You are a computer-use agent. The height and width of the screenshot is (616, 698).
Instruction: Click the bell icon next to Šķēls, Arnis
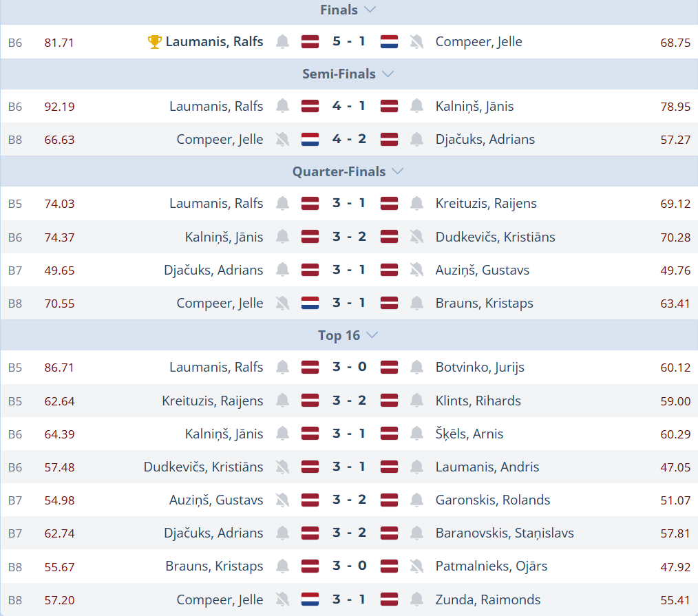point(416,434)
